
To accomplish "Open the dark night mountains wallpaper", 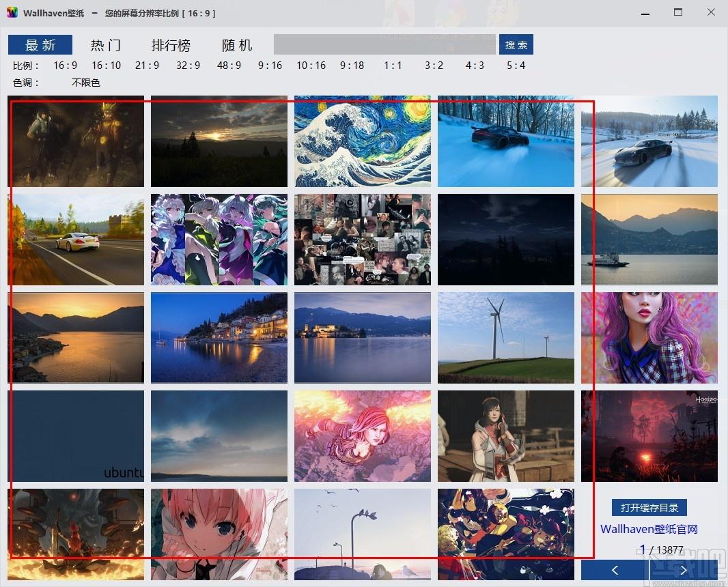I will coord(506,240).
